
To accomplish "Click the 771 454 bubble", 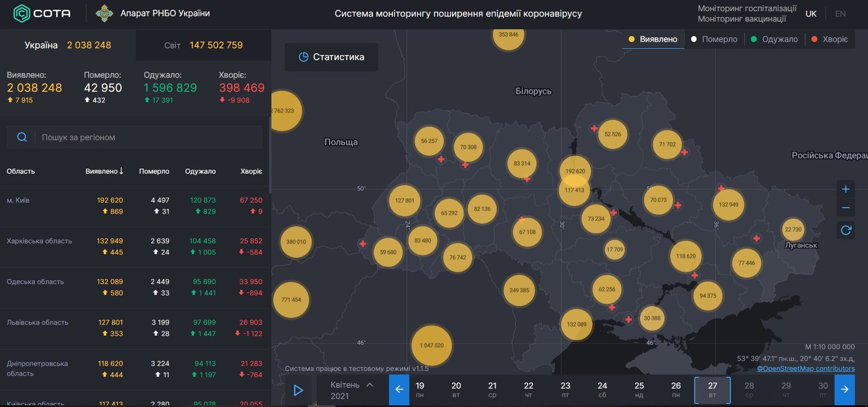I will click(x=291, y=300).
